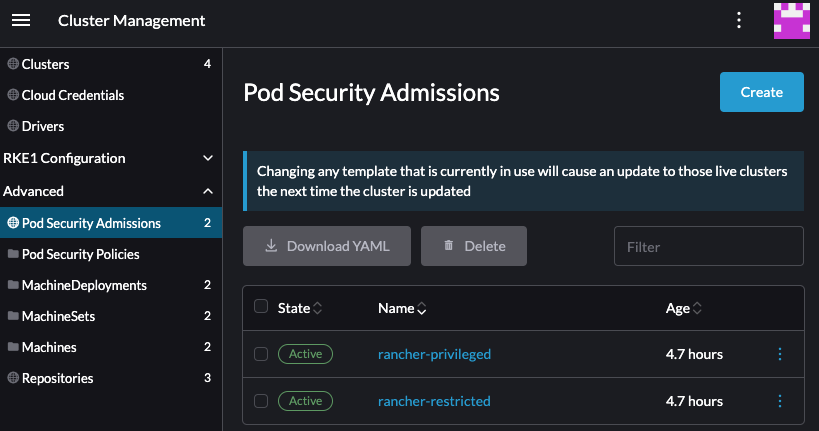This screenshot has height=431, width=819.
Task: Open the rancher-restricted link
Action: [x=434, y=401]
